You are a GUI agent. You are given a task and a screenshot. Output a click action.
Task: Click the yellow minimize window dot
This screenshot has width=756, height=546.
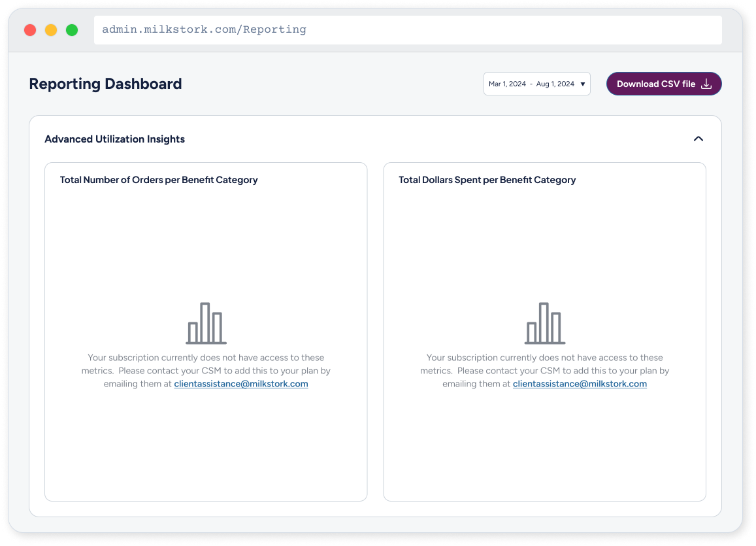tap(50, 30)
